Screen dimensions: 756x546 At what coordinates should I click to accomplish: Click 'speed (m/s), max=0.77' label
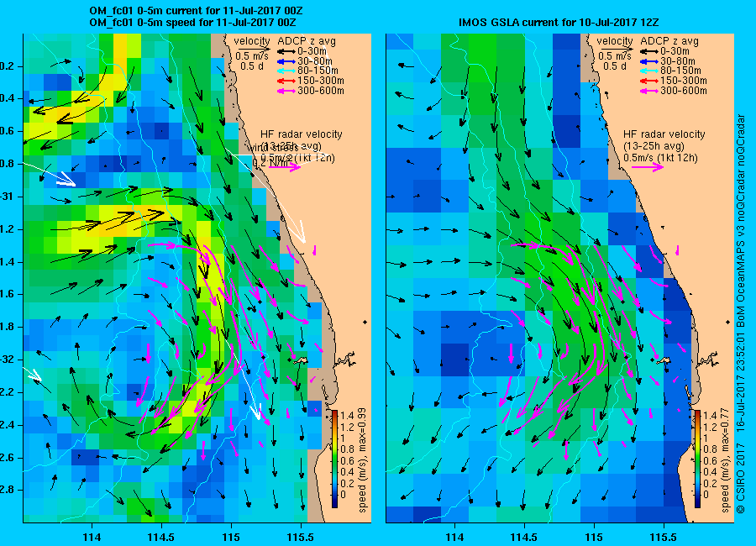[725, 460]
